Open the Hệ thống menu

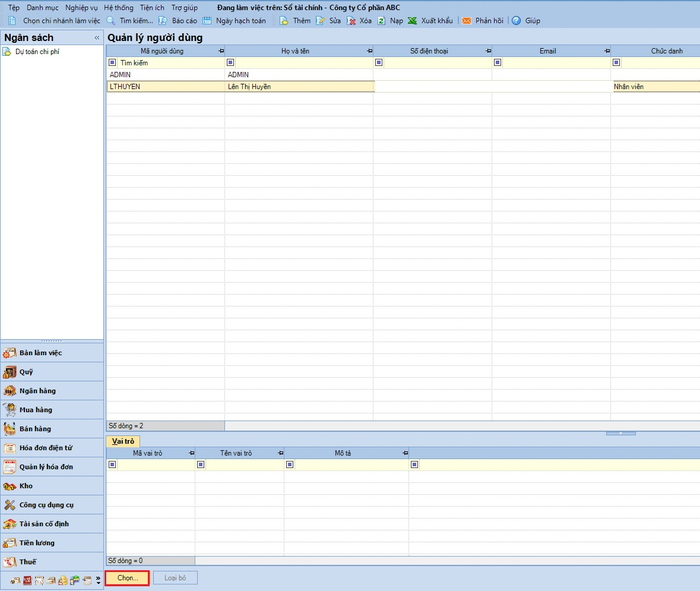pyautogui.click(x=118, y=8)
